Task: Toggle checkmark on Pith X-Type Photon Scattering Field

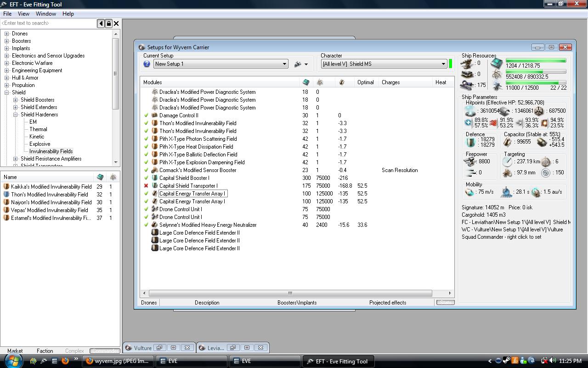Action: click(x=146, y=139)
